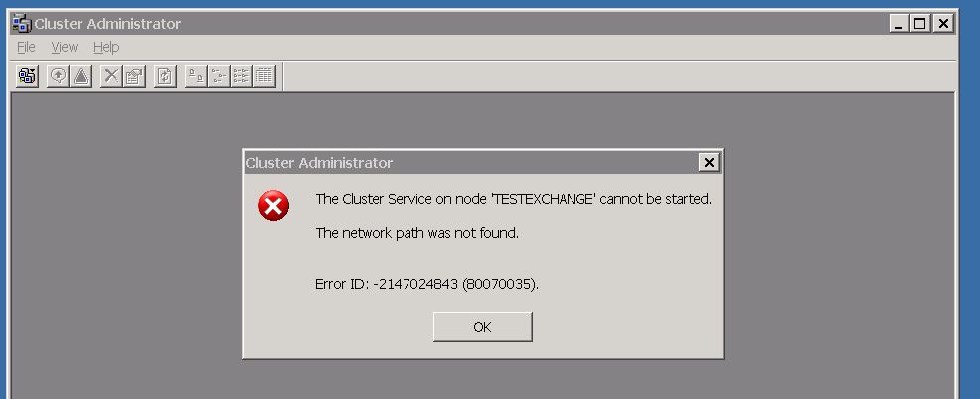Click the Delete X toolbar icon

tap(111, 76)
